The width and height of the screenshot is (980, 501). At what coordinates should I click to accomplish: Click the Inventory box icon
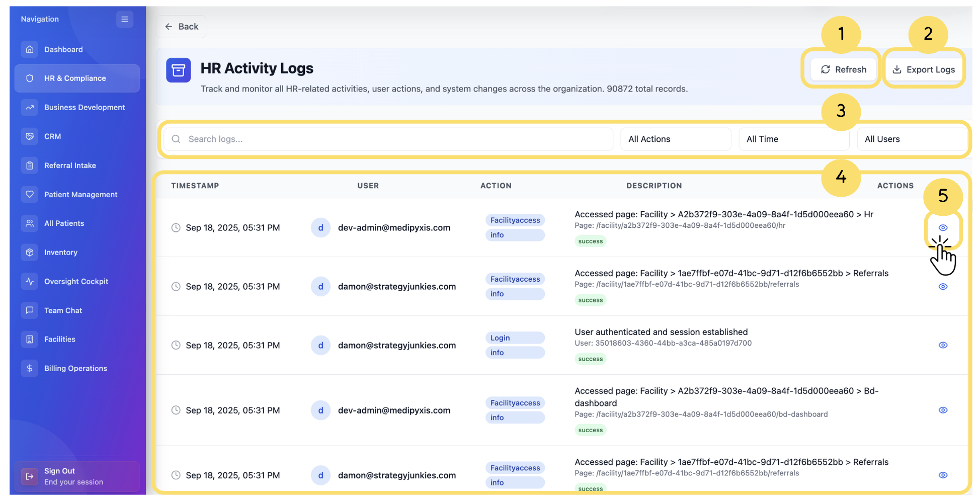30,253
